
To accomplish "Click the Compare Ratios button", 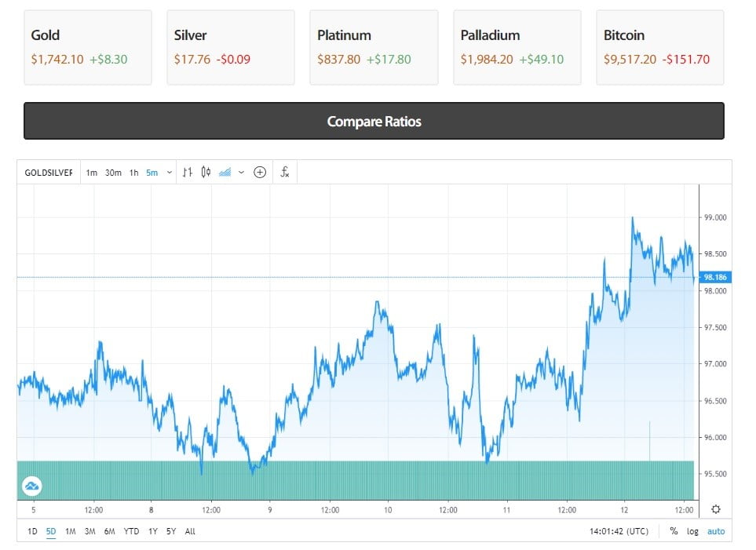I will (374, 122).
